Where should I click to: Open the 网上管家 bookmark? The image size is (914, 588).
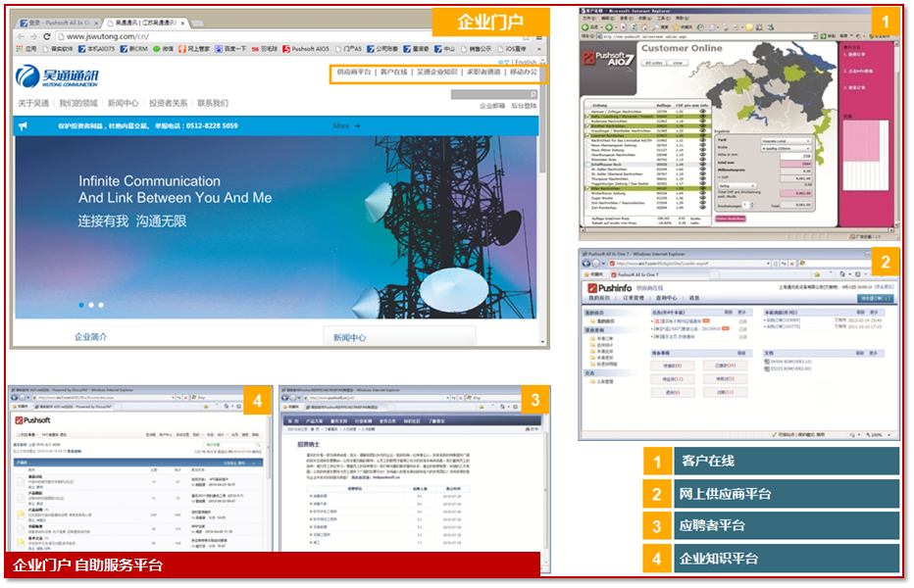[193, 49]
